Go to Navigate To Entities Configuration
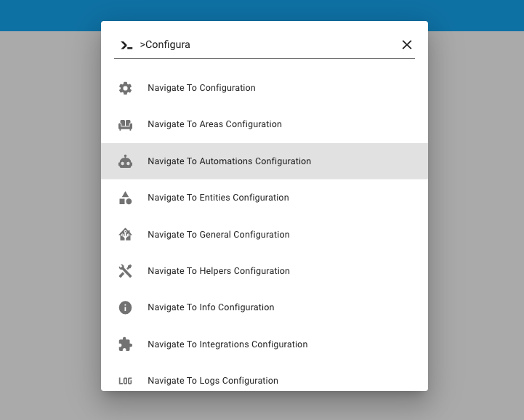Image resolution: width=524 pixels, height=420 pixels. pyautogui.click(x=218, y=198)
